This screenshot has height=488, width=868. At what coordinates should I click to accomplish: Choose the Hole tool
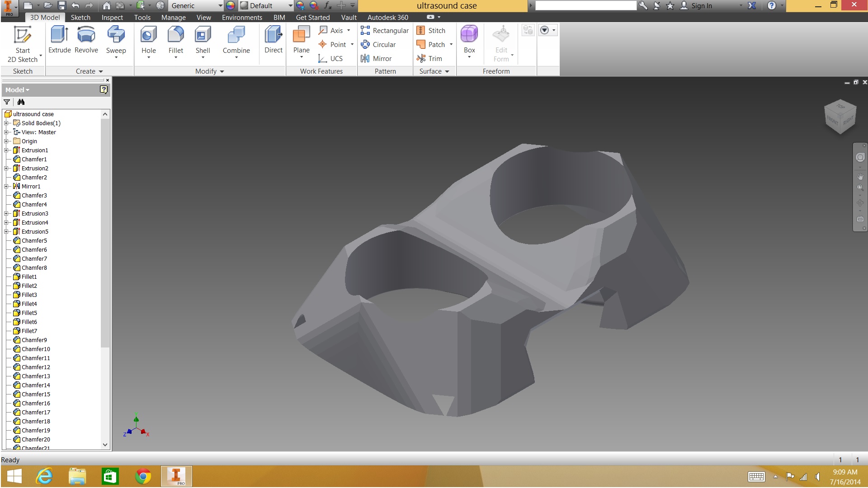pyautogui.click(x=148, y=42)
